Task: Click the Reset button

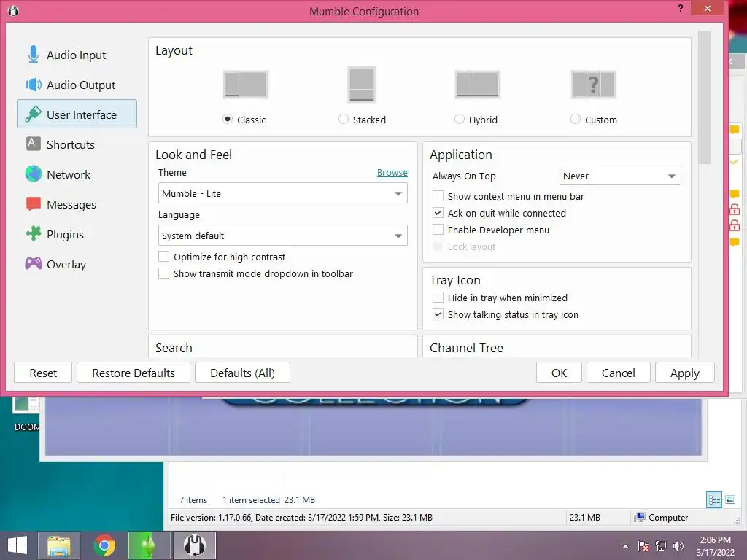Action: [43, 373]
